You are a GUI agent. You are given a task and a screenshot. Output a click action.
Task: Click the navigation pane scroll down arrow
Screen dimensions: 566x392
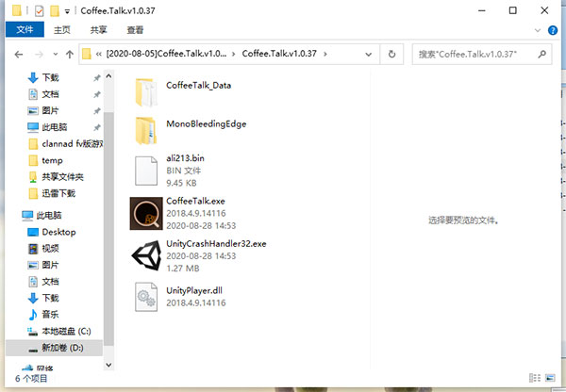point(108,365)
